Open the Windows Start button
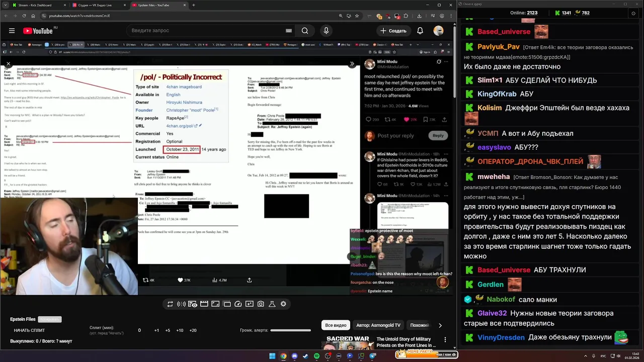644x362 pixels. pyautogui.click(x=272, y=356)
